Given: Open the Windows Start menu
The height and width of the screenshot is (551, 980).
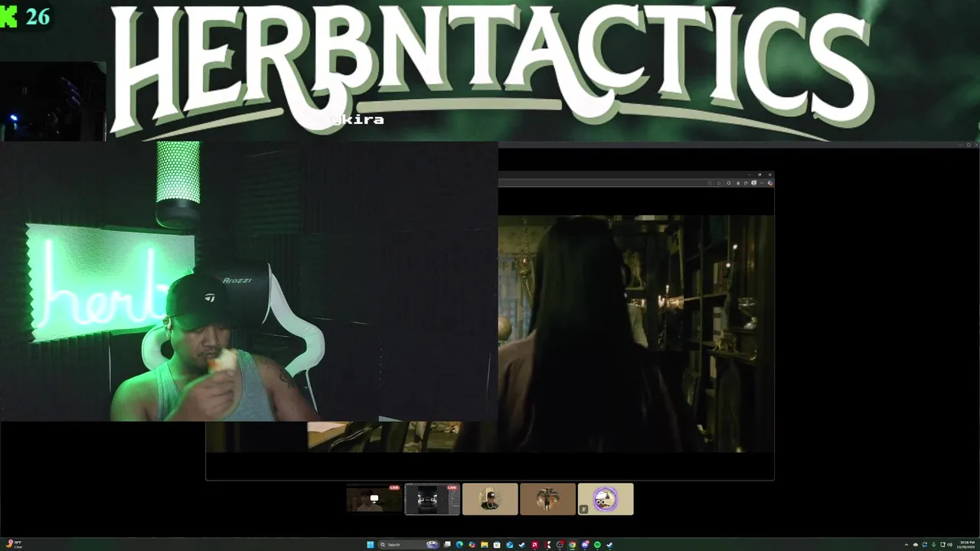Looking at the screenshot, I should (370, 545).
